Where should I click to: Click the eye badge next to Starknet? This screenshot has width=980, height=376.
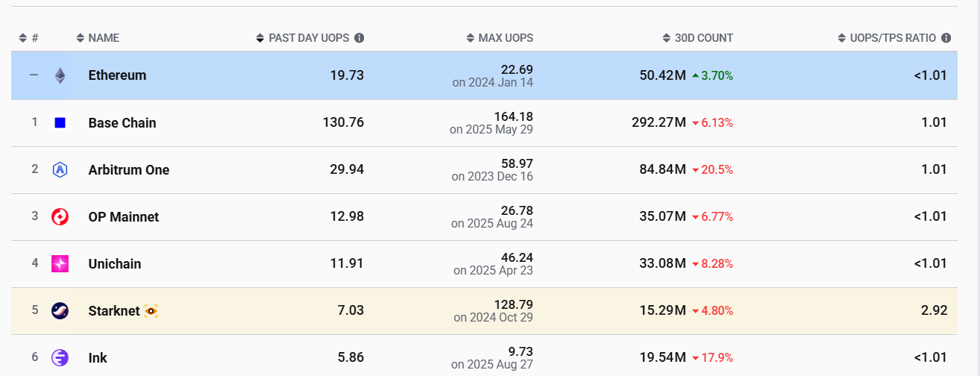point(151,310)
